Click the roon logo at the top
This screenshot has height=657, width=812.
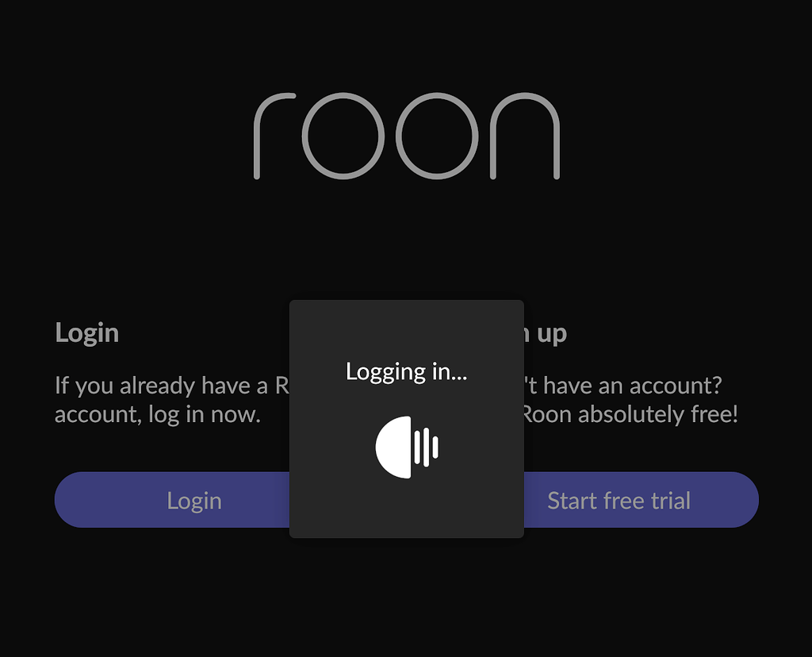[406, 136]
